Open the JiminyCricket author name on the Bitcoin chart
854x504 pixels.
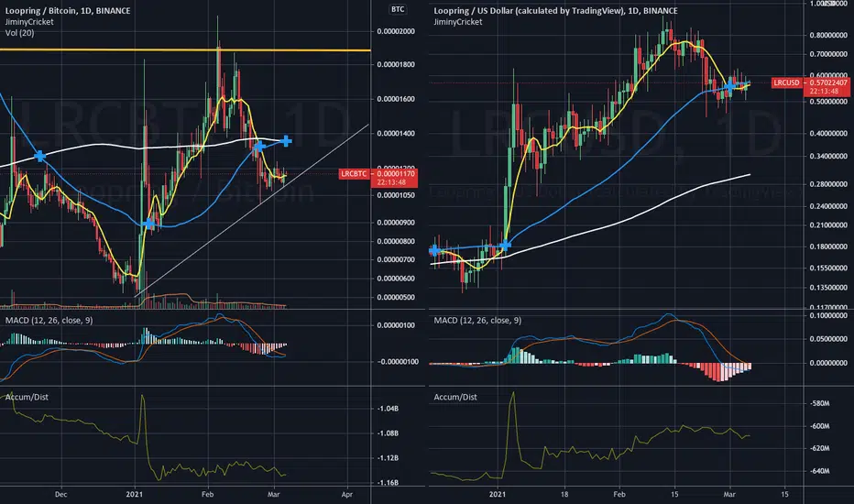29,22
